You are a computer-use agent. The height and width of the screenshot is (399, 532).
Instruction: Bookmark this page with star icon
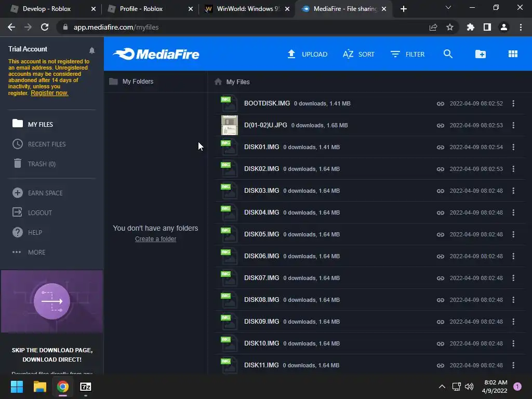pos(449,27)
